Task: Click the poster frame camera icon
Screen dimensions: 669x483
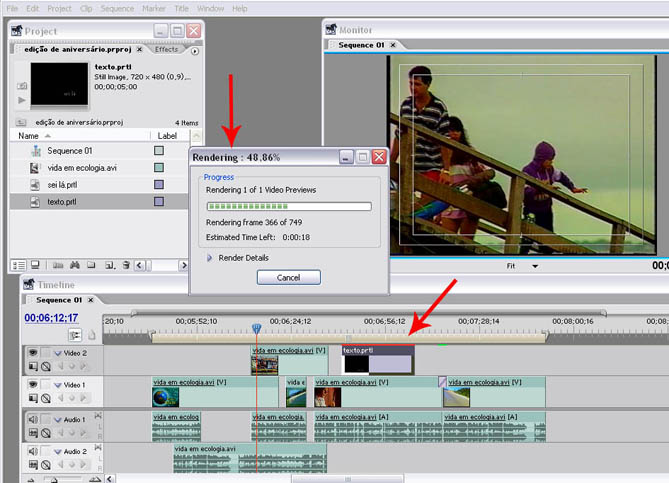Action: (22, 86)
